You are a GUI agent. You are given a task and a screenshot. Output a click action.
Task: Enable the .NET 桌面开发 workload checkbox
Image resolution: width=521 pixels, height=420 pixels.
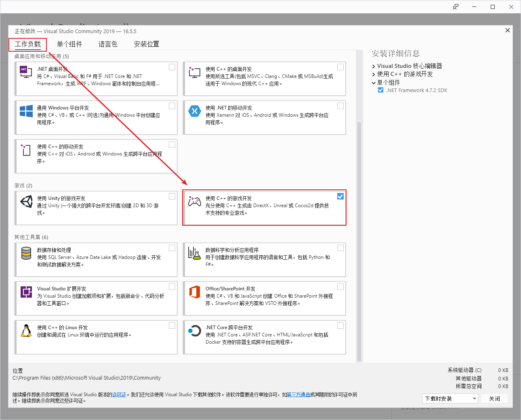point(172,67)
